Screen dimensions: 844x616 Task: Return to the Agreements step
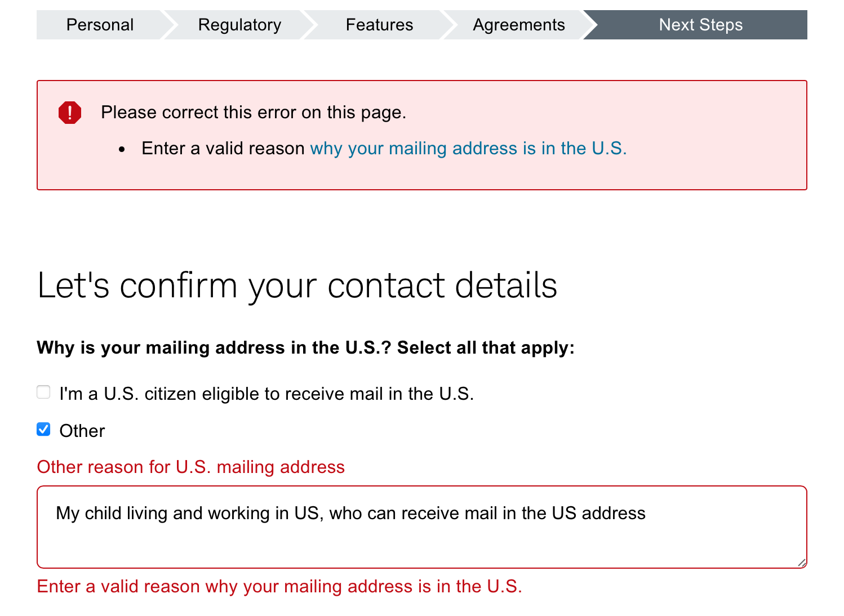coord(518,25)
